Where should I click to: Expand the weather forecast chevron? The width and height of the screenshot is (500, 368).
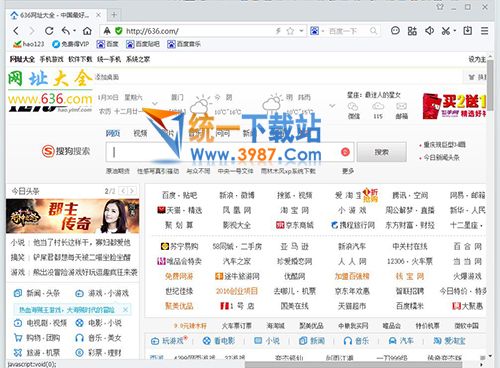[x=332, y=106]
